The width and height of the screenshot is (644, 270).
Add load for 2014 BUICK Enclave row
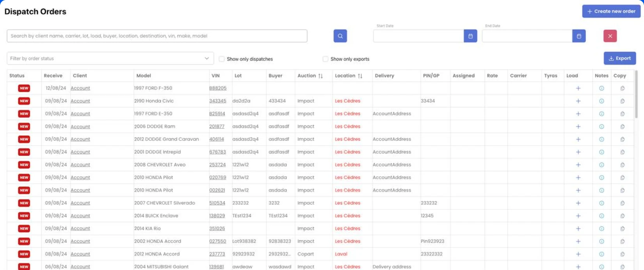coord(578,216)
